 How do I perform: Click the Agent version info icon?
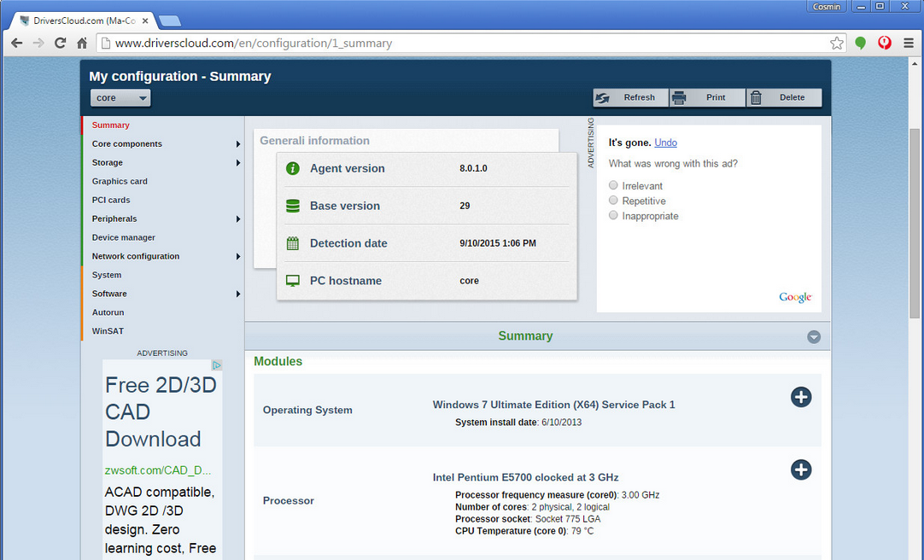293,168
